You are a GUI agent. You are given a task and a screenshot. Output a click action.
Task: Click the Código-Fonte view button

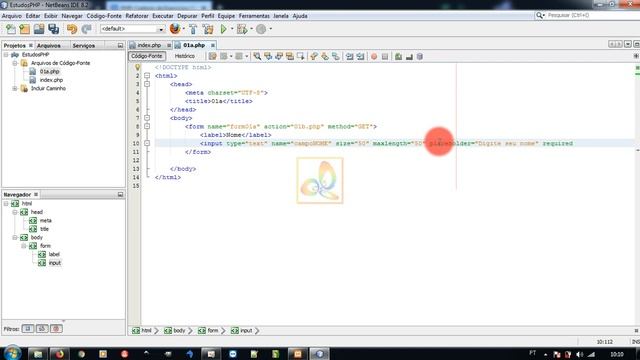tap(147, 56)
